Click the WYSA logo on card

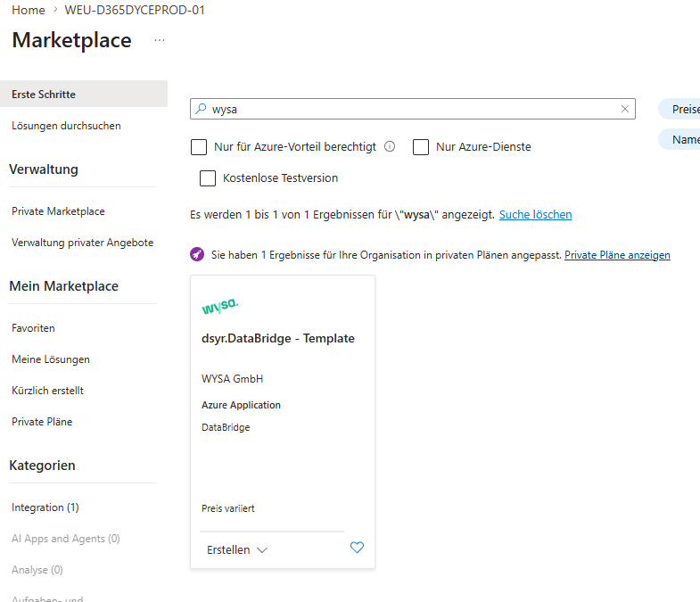tap(220, 306)
